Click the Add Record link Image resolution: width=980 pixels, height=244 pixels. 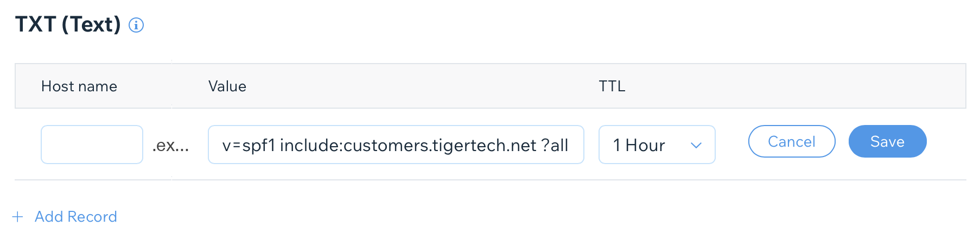pos(76,217)
